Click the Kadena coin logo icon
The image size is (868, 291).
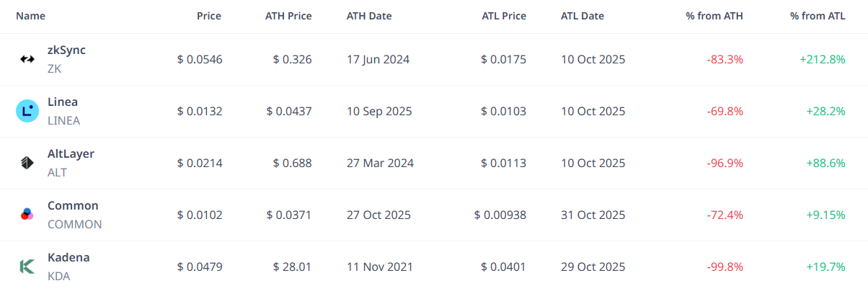pos(27,267)
